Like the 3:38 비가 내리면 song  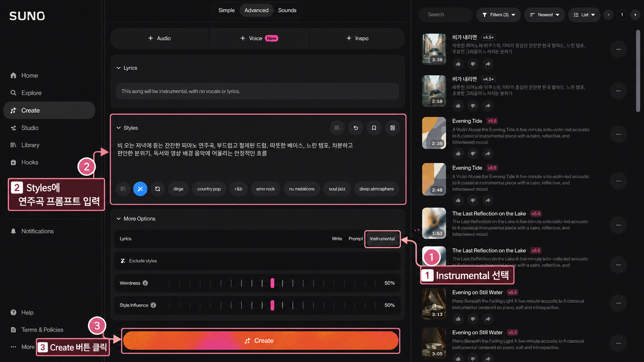(458, 64)
